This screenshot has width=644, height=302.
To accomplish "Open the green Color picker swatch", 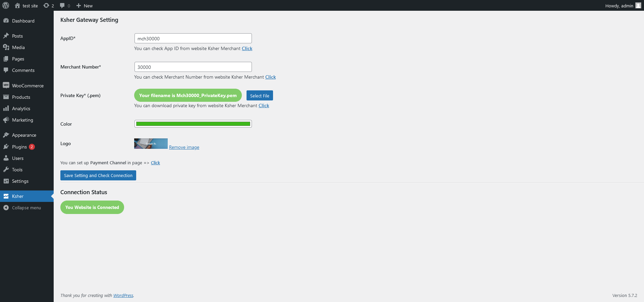I will [x=193, y=124].
